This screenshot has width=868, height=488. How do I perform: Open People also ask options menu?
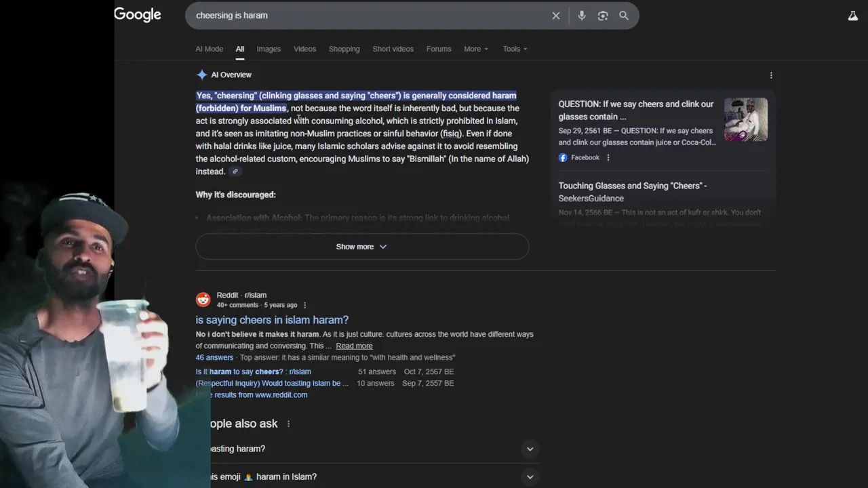[x=288, y=424]
